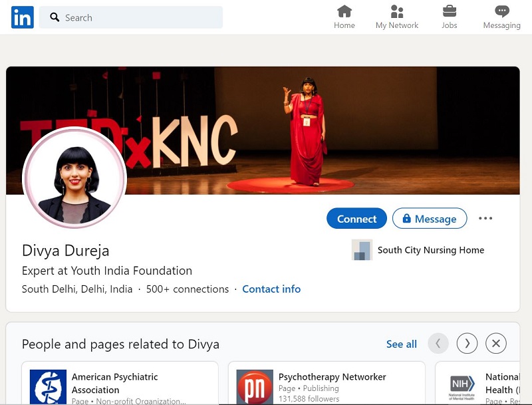
Task: Click the search magnifier icon
Action: (55, 17)
